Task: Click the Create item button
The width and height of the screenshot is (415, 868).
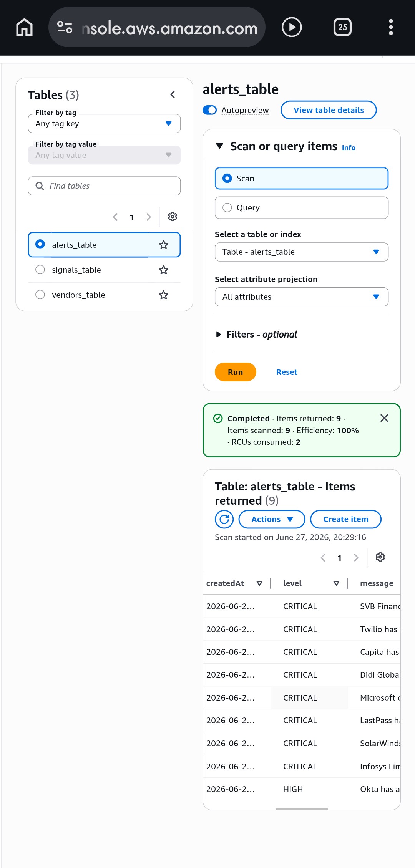Action: [x=346, y=519]
